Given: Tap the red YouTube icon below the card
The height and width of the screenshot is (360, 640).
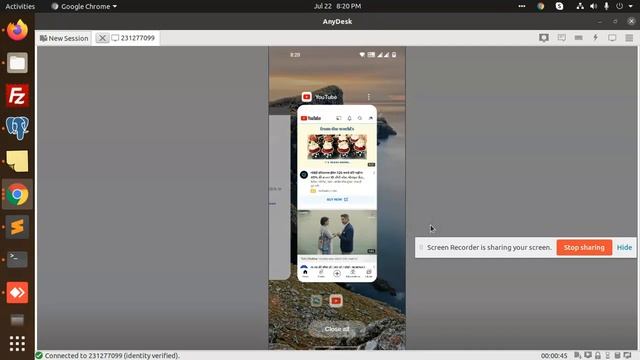Looking at the screenshot, I should click(x=336, y=301).
